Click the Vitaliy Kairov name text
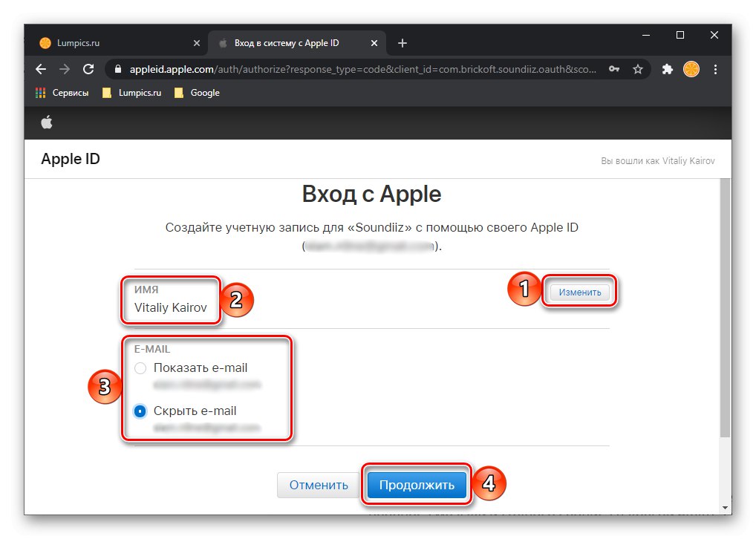This screenshot has width=756, height=539. pyautogui.click(x=171, y=307)
